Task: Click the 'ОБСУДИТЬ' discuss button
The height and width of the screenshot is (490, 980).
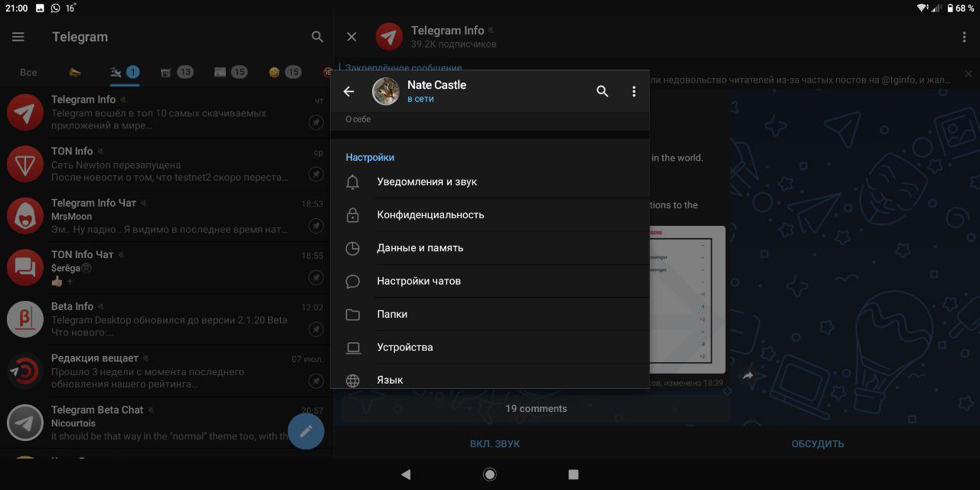Action: [x=818, y=443]
